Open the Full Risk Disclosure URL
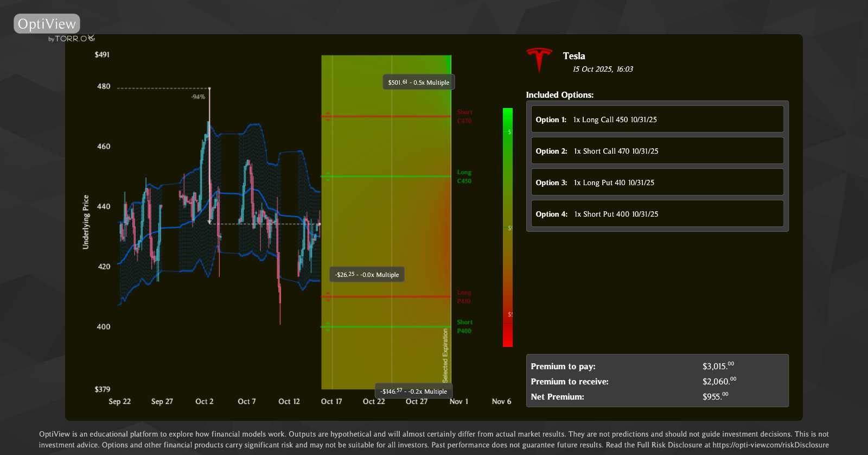868x455 pixels. click(x=770, y=445)
